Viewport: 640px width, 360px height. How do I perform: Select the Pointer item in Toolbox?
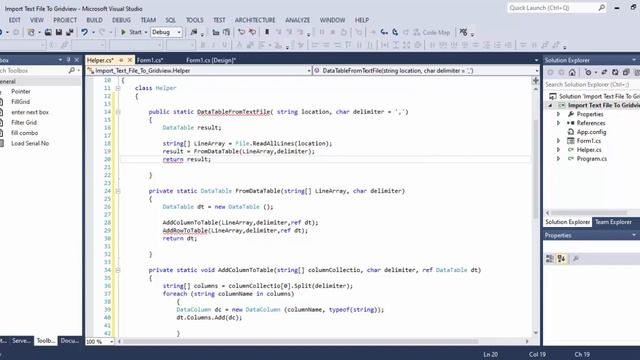pos(21,91)
